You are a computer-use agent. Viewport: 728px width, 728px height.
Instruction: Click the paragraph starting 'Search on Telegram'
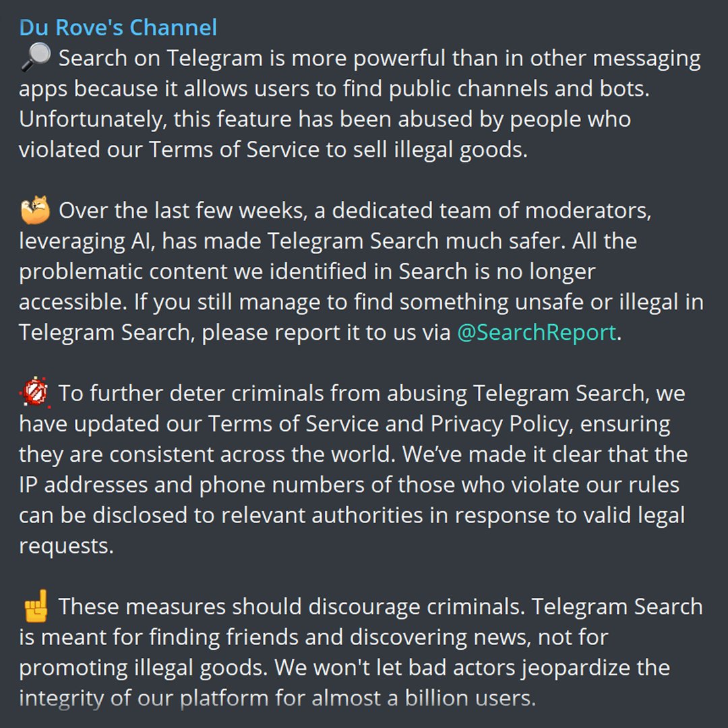click(x=360, y=104)
